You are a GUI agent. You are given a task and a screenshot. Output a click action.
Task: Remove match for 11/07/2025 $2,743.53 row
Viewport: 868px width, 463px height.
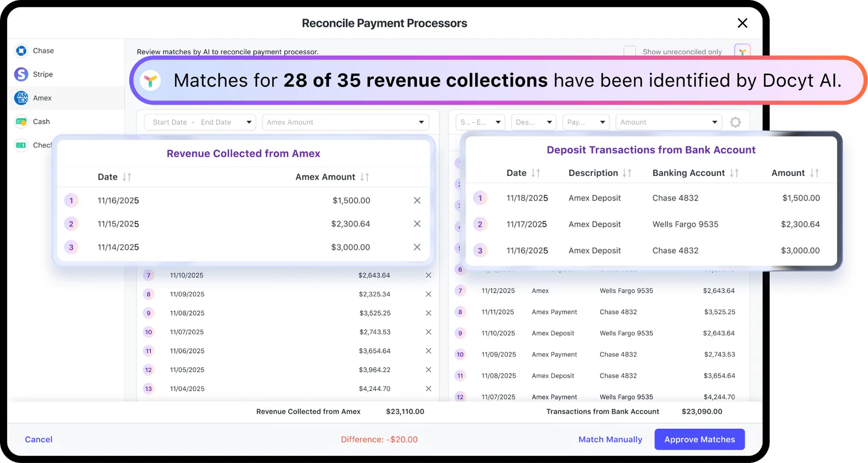429,332
